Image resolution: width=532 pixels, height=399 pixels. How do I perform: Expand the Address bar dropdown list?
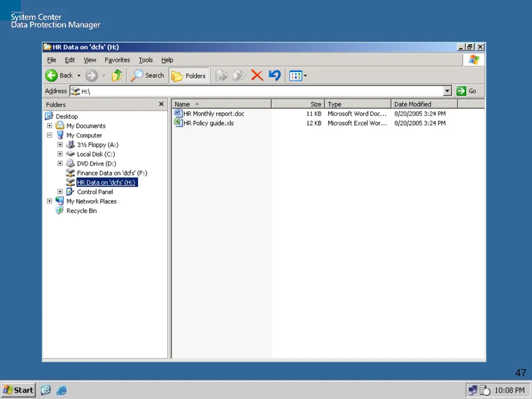tap(447, 91)
